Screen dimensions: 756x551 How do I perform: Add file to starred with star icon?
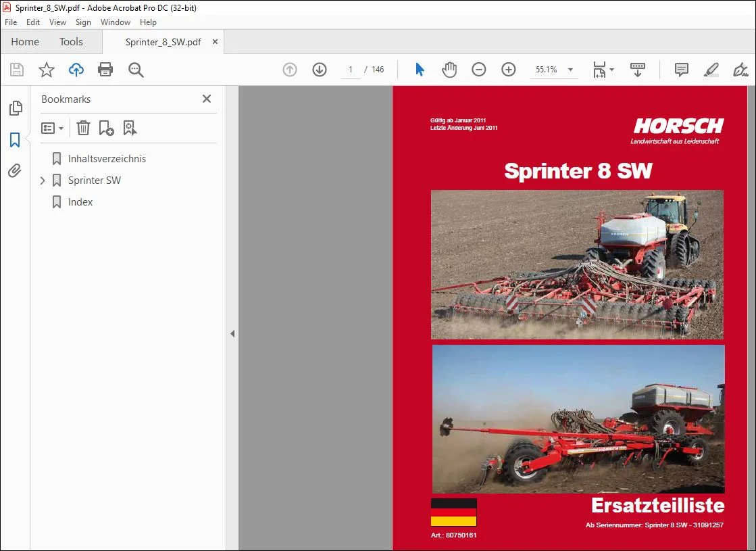click(47, 70)
